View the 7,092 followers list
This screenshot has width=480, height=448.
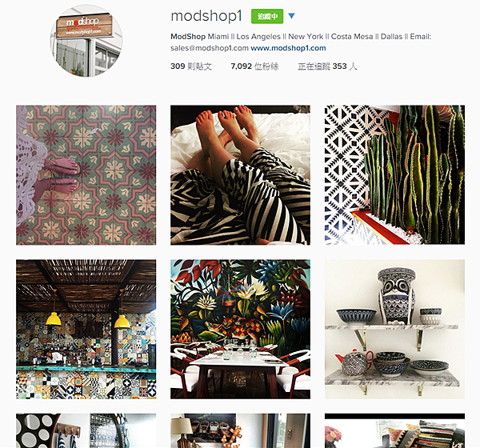(x=254, y=66)
